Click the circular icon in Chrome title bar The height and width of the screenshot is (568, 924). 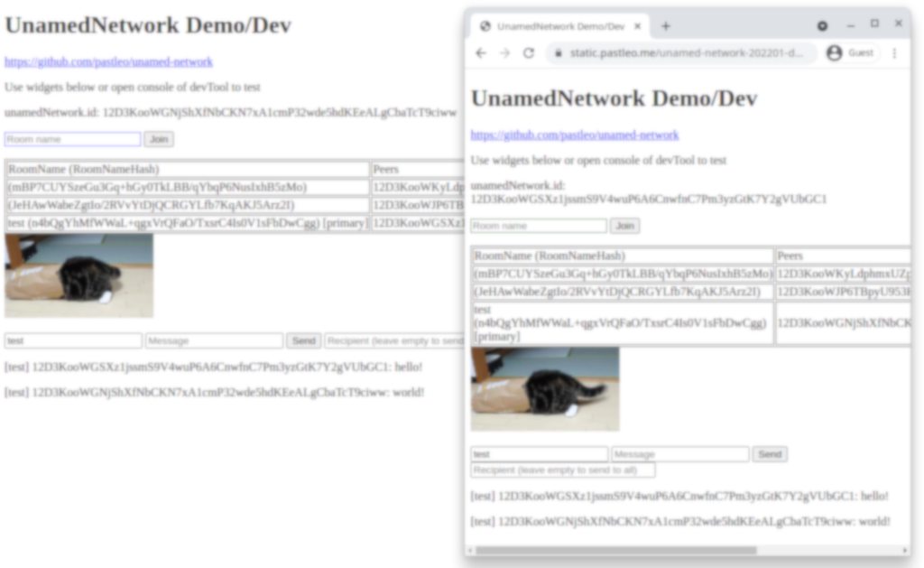pos(822,26)
